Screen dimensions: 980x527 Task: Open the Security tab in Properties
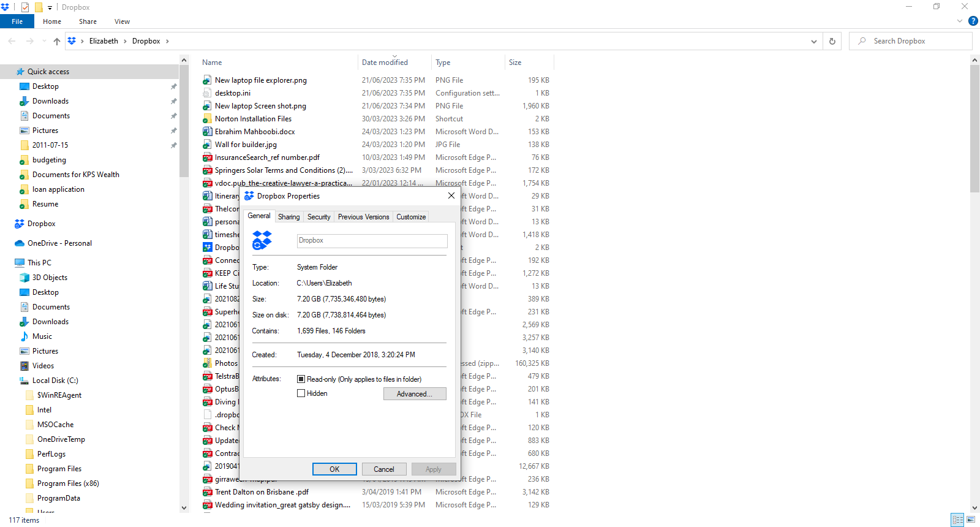tap(319, 217)
